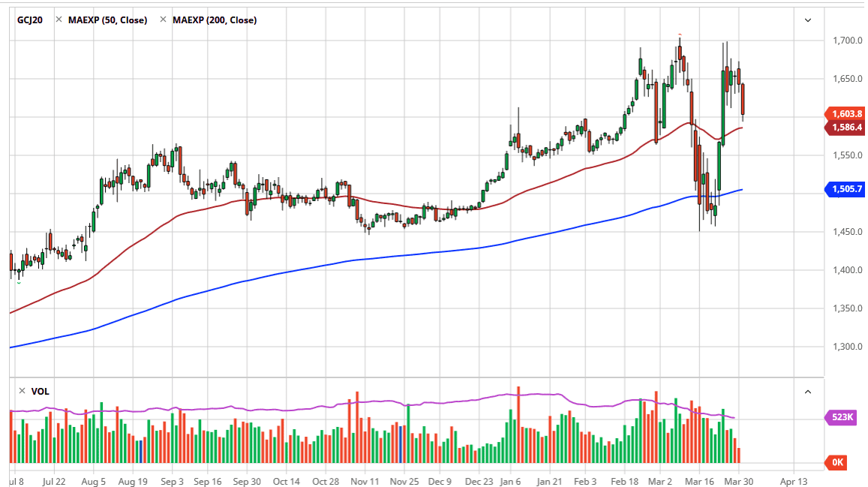Select the GCJ20 symbol label
This screenshot has width=868, height=487.
(30, 20)
